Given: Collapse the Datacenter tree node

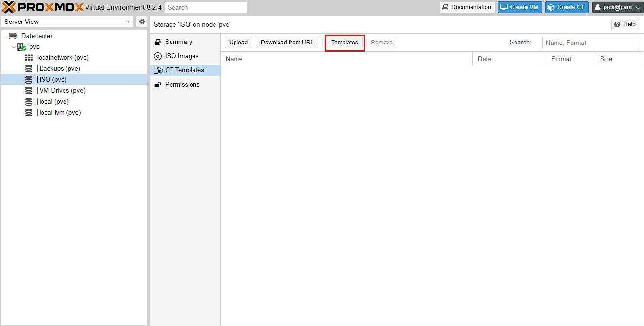Looking at the screenshot, I should point(6,36).
